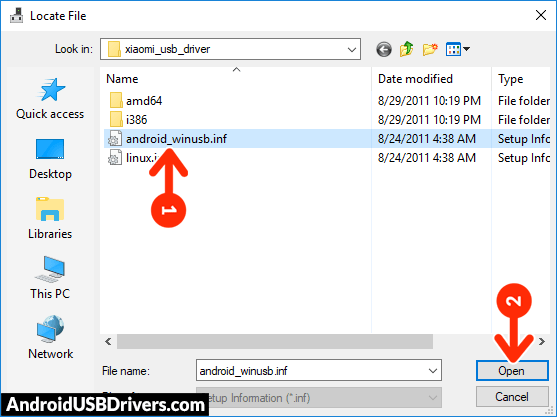Open the view menu dropdown arrow
Viewport: 557px width, 417px height.
point(467,49)
